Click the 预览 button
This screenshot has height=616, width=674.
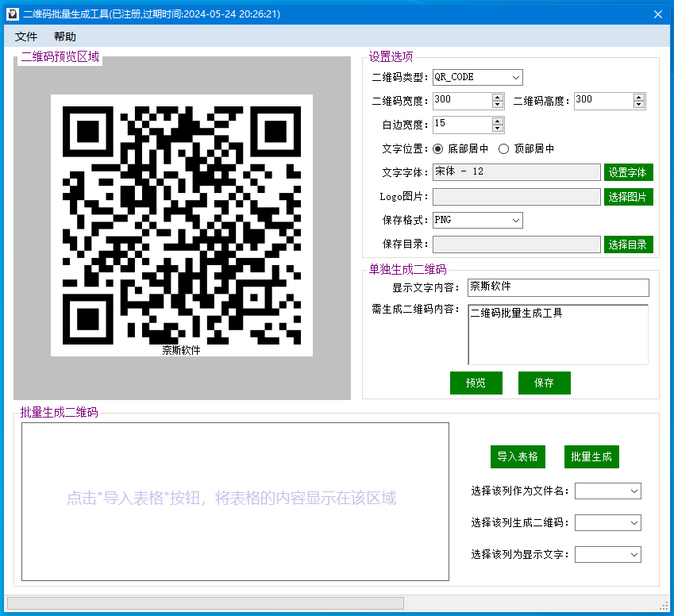476,383
